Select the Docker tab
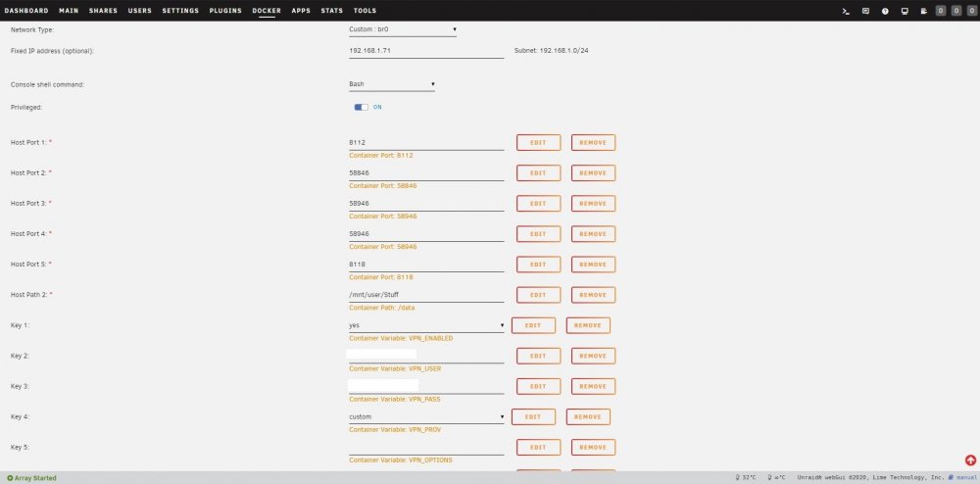The width and height of the screenshot is (980, 484). tap(267, 11)
